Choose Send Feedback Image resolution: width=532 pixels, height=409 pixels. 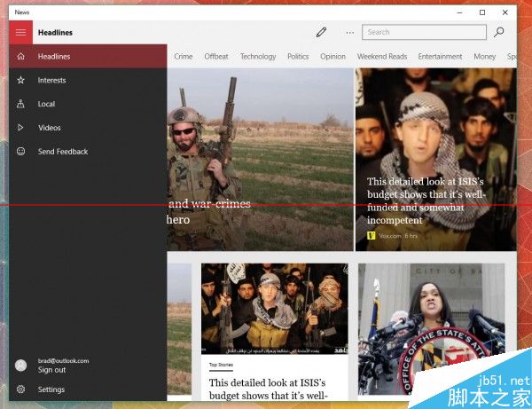[88, 152]
